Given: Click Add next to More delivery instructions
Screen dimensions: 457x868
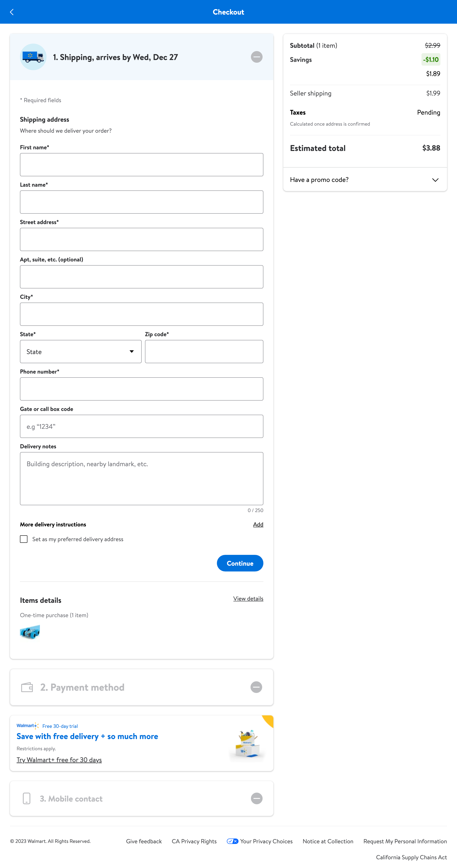Looking at the screenshot, I should point(258,524).
